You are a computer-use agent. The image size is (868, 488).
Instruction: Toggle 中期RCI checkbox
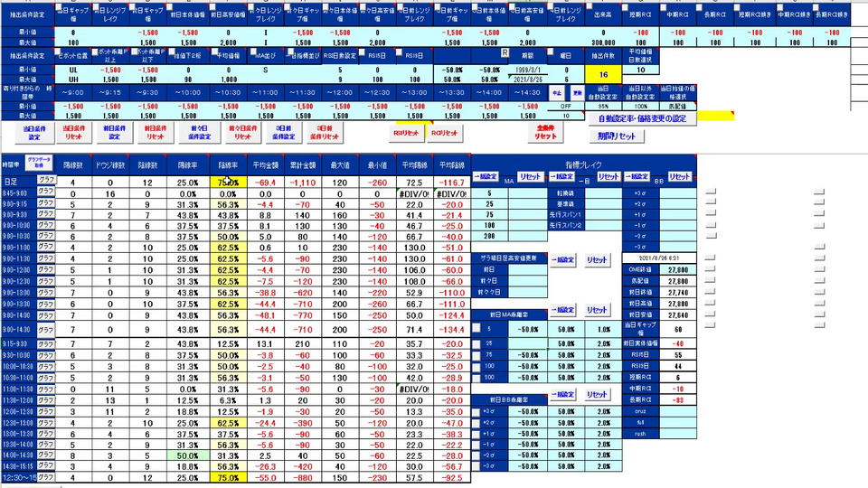coord(663,8)
